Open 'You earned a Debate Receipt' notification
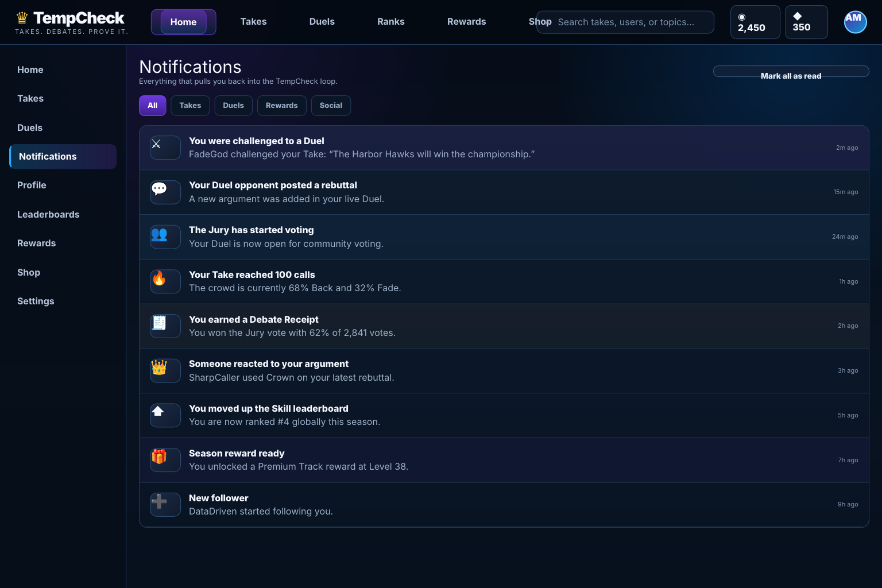The image size is (882, 588). [504, 326]
